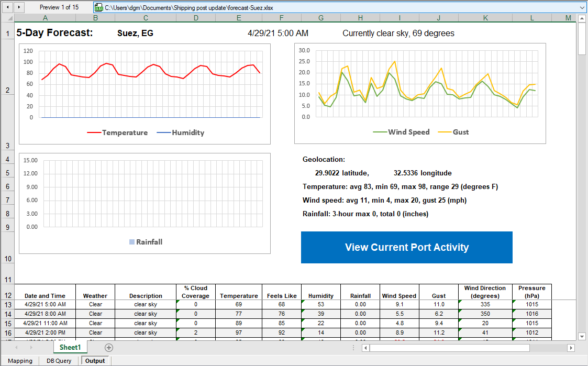The width and height of the screenshot is (588, 366).
Task: Open the DB Query tab
Action: click(59, 361)
